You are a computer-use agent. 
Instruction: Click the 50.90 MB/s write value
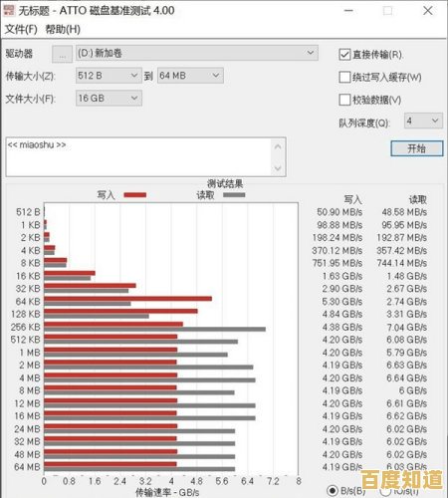click(339, 212)
